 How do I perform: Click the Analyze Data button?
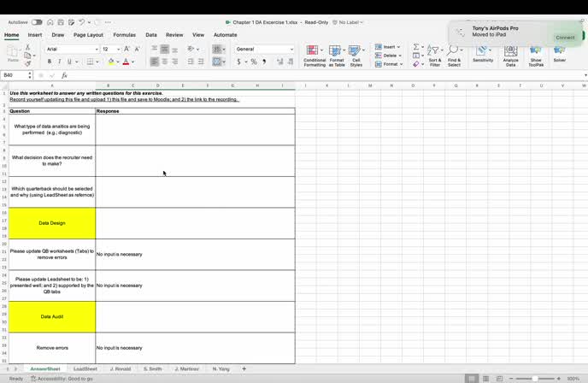click(510, 56)
